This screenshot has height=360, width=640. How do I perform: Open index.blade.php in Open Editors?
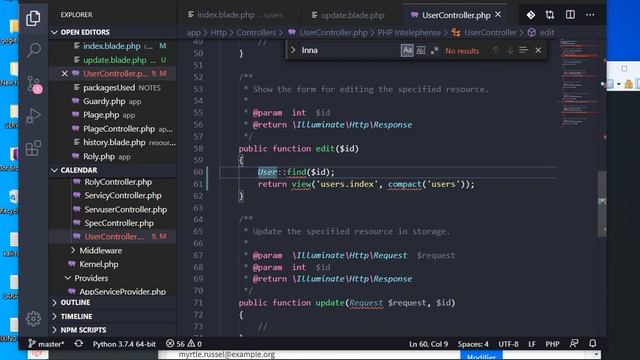point(112,46)
